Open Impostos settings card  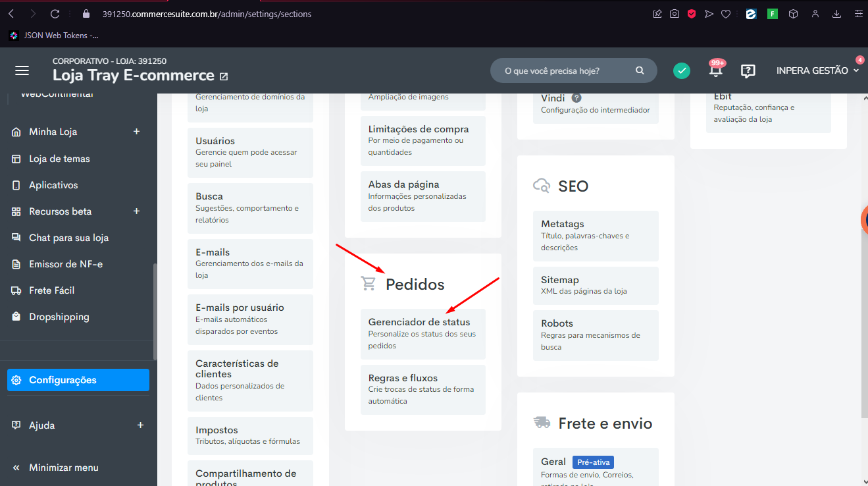click(x=250, y=435)
